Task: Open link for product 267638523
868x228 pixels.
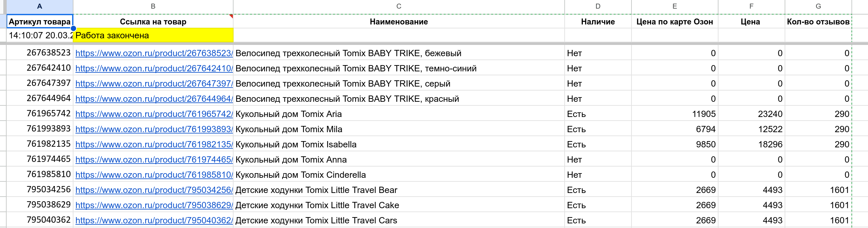Action: coord(154,53)
